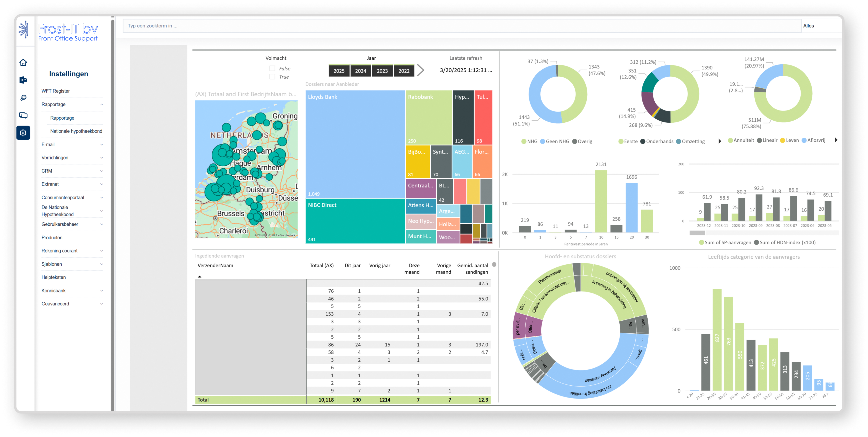Open the chat messages sidebar icon

[23, 115]
